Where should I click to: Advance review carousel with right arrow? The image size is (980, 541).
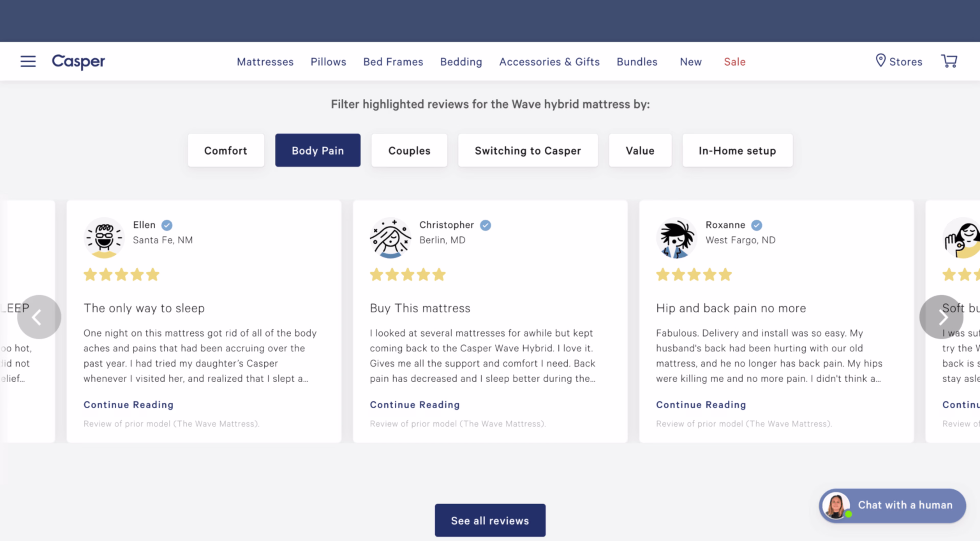pyautogui.click(x=941, y=317)
